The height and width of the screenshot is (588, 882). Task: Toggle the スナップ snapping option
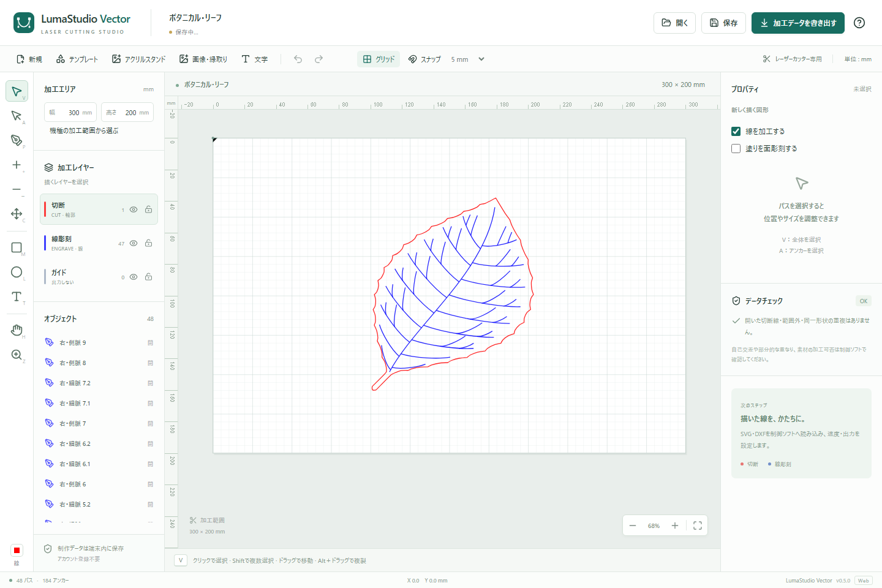(x=424, y=59)
